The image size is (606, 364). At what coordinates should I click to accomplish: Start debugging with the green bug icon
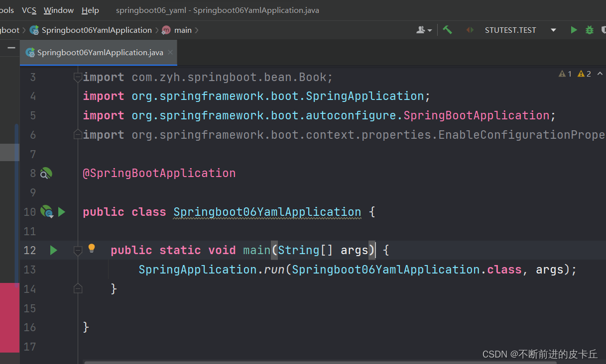coord(590,30)
